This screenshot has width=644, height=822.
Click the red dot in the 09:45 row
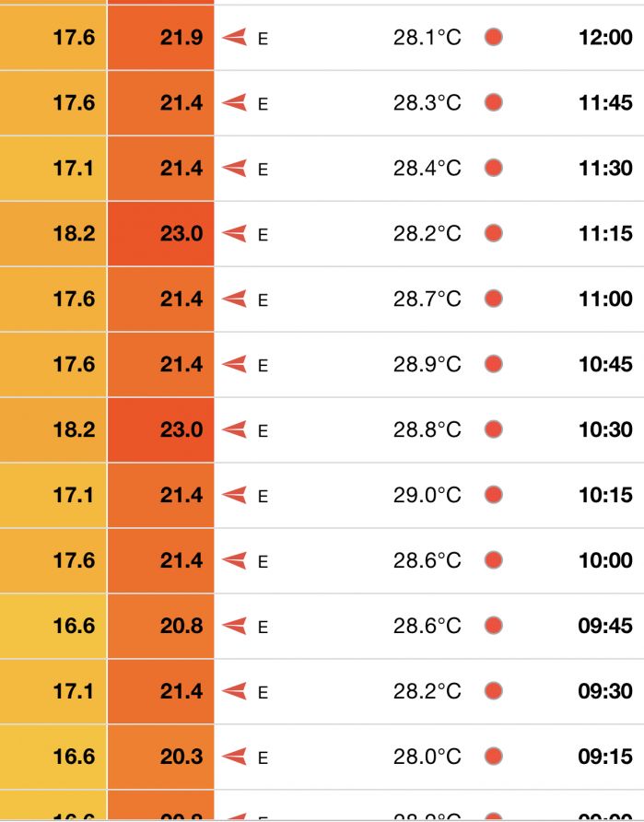coord(494,626)
